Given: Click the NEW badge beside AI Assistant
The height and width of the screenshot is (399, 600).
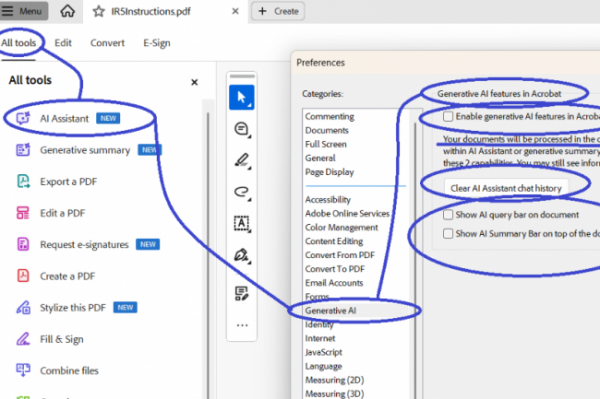Looking at the screenshot, I should 108,118.
